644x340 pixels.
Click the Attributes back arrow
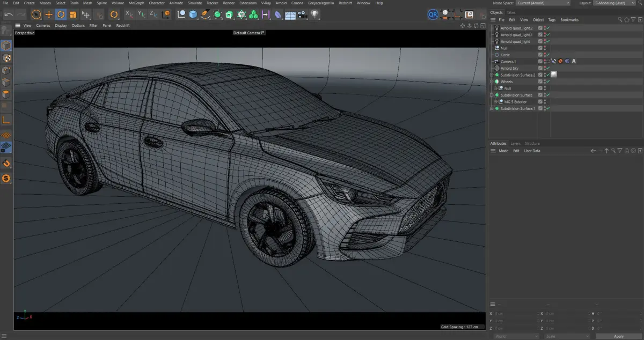[x=594, y=151]
